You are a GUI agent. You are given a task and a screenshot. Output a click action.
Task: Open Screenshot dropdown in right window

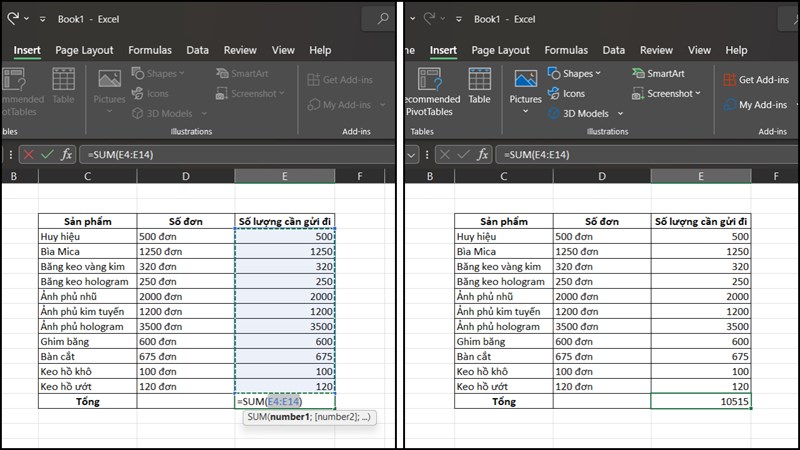tap(697, 93)
